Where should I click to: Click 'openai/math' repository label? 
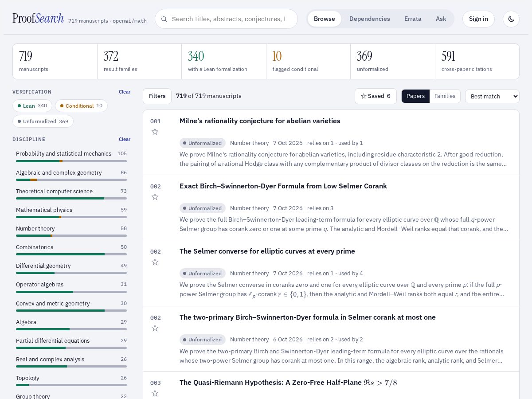click(x=129, y=21)
